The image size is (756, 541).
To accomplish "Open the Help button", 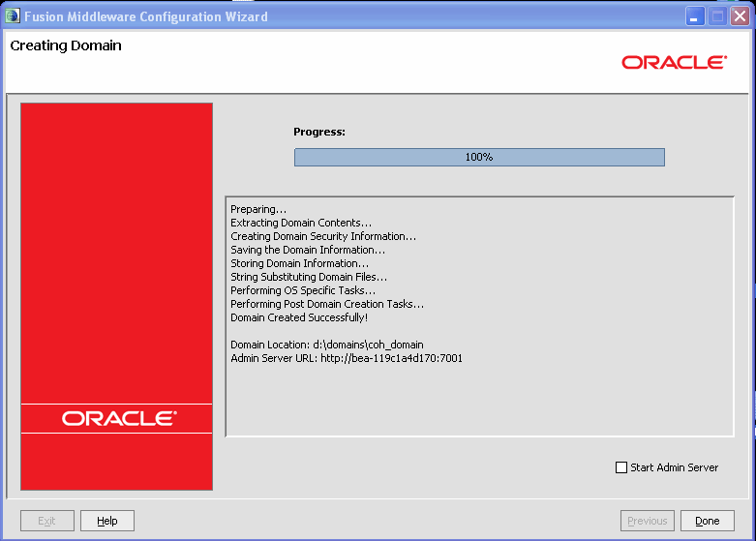I will tap(107, 521).
